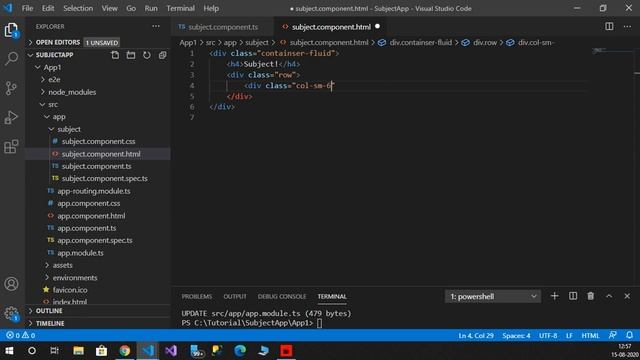Split the terminal panel
Image resolution: width=640 pixels, height=360 pixels.
[x=573, y=296]
